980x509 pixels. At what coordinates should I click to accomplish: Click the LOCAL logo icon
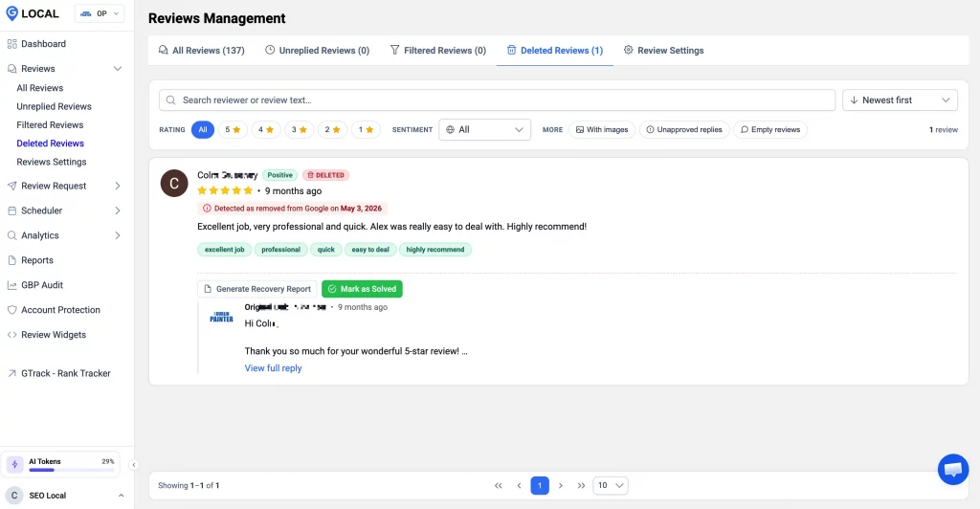click(x=11, y=13)
